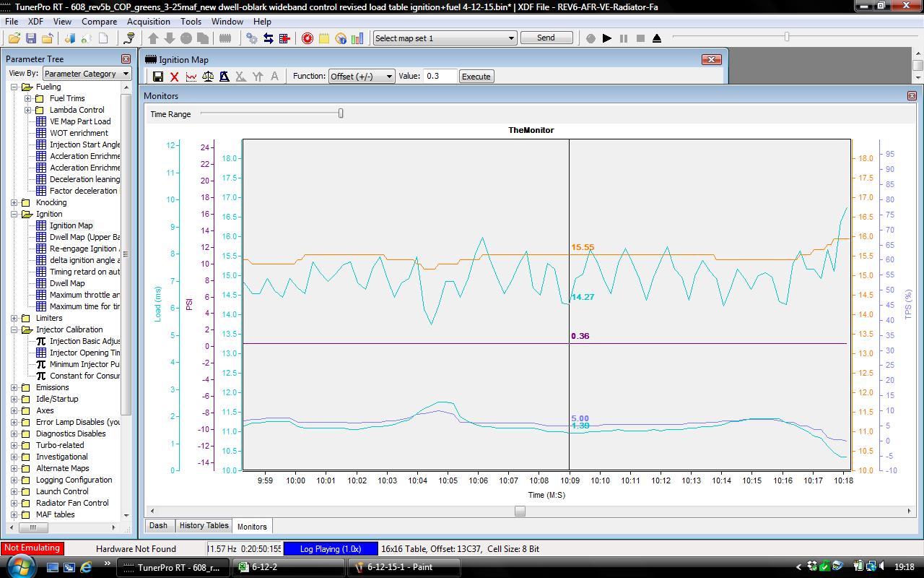Click the Send button

coord(546,38)
